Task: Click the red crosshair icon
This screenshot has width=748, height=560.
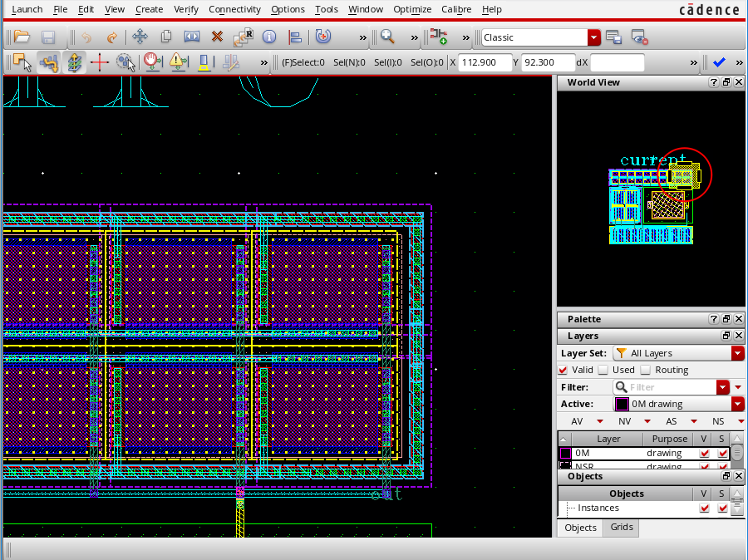Action: (x=100, y=62)
